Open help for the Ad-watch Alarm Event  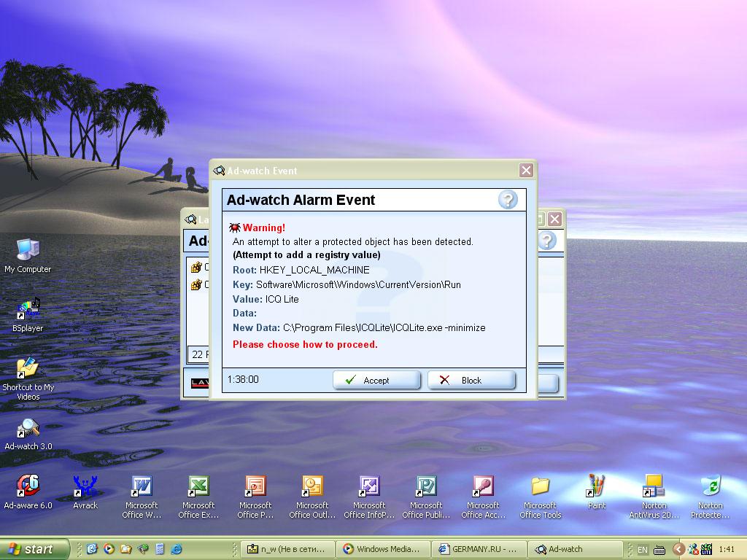(508, 200)
